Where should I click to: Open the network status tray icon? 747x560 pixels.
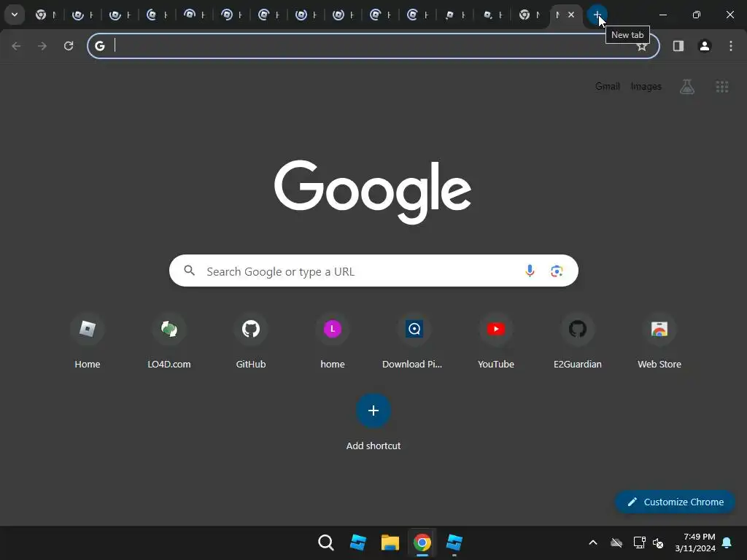coord(639,542)
